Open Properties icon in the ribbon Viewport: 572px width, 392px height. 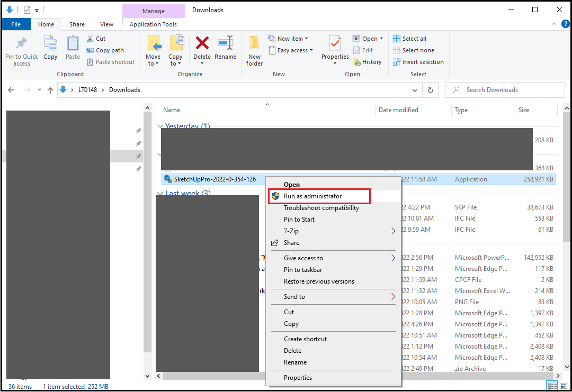[x=335, y=44]
